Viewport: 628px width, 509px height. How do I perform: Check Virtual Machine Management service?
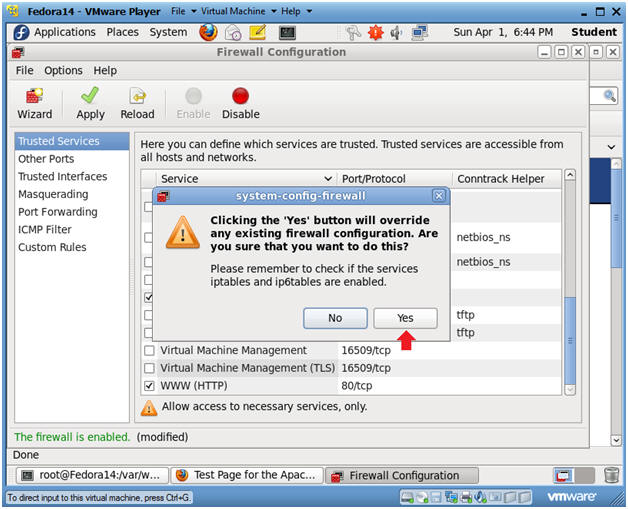pyautogui.click(x=149, y=350)
